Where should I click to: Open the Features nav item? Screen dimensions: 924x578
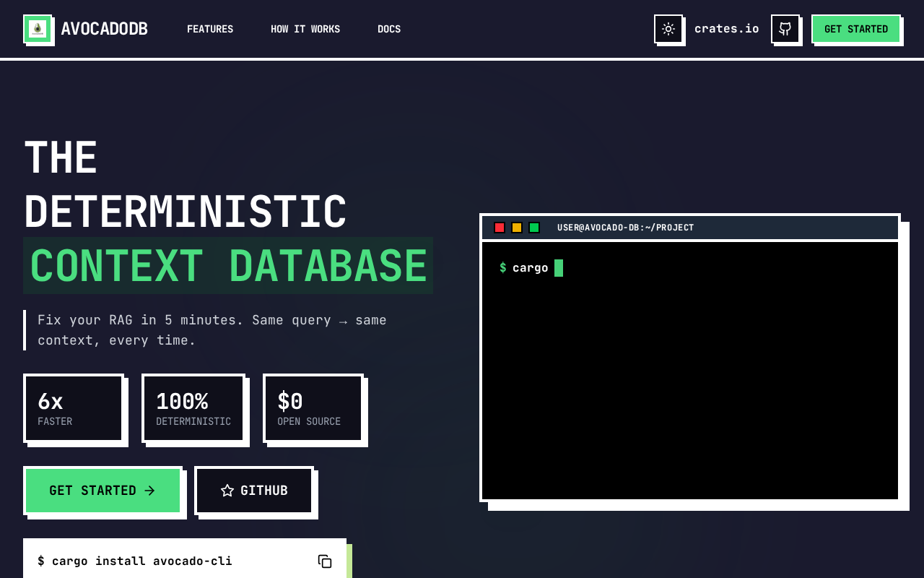(x=210, y=29)
